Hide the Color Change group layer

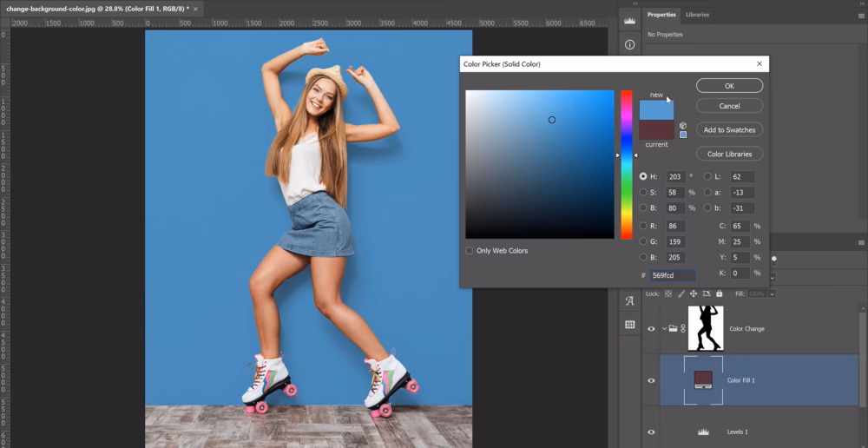click(652, 328)
